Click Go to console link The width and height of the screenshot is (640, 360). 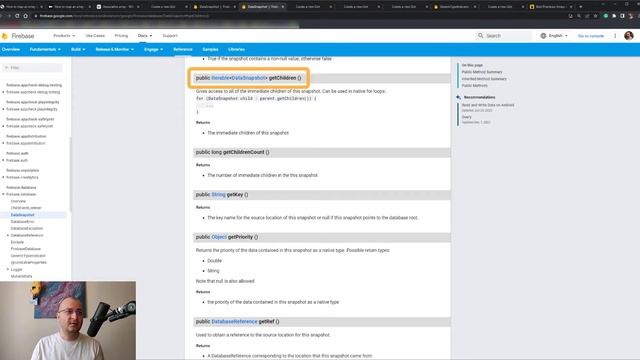(x=591, y=36)
